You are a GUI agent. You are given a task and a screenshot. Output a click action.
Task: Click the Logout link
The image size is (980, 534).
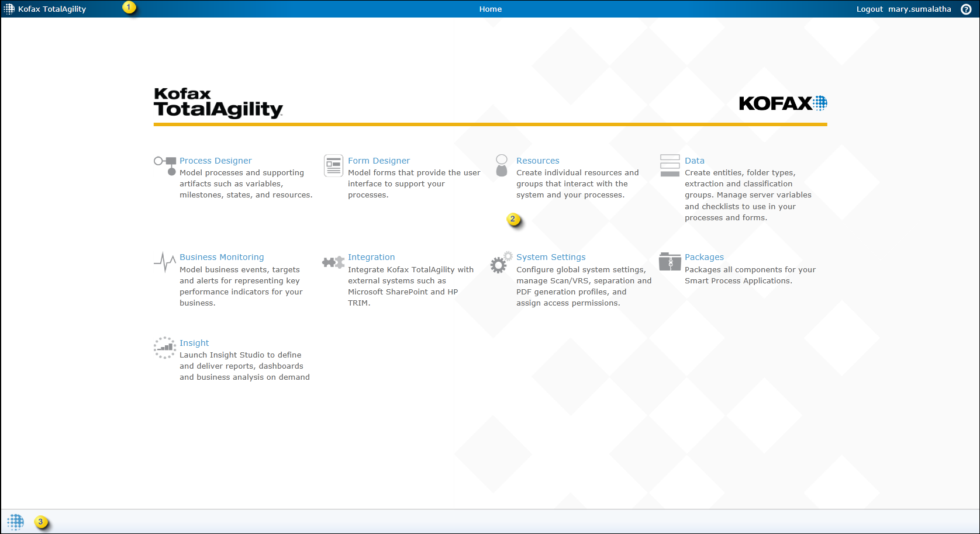pyautogui.click(x=869, y=9)
